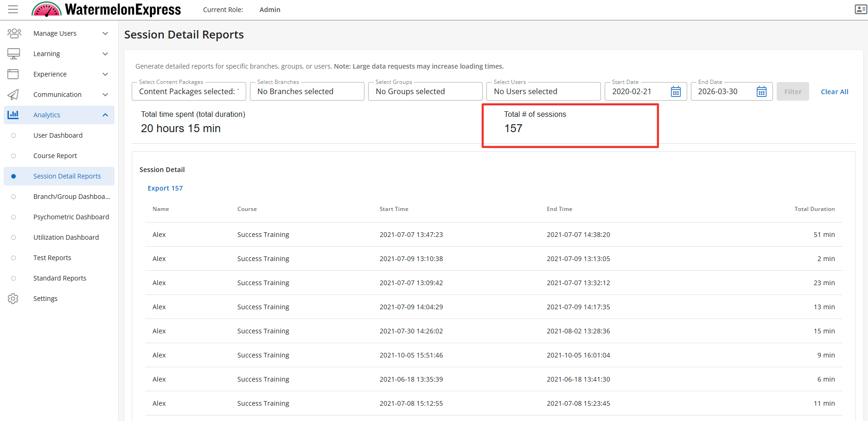Screen dimensions: 868x421
Task: Select the Test Reports radio bullet
Action: click(13, 258)
